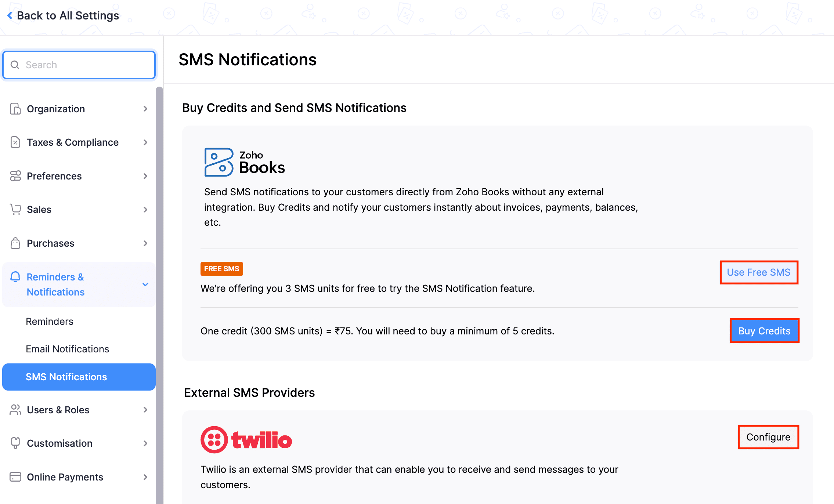
Task: Click the Users & Roles icon
Action: click(17, 410)
